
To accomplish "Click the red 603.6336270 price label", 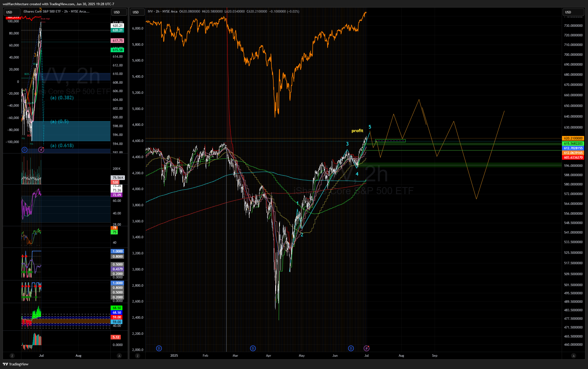I will [x=573, y=158].
